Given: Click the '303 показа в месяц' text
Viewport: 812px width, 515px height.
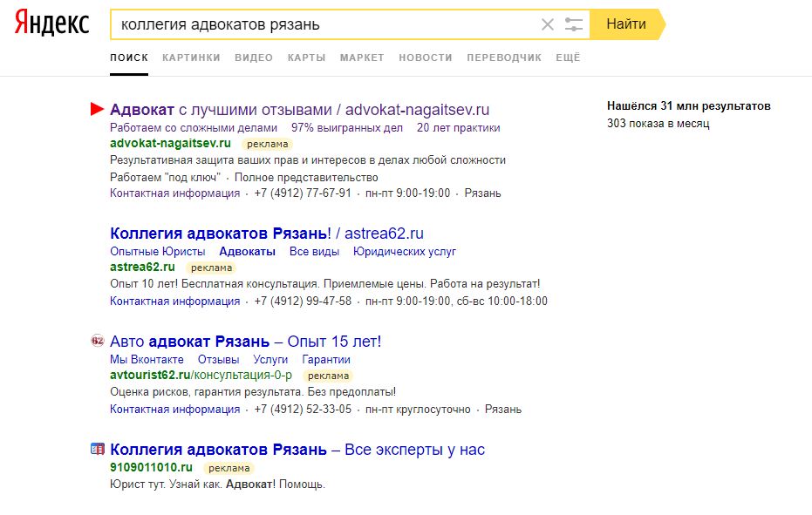Looking at the screenshot, I should pos(658,124).
